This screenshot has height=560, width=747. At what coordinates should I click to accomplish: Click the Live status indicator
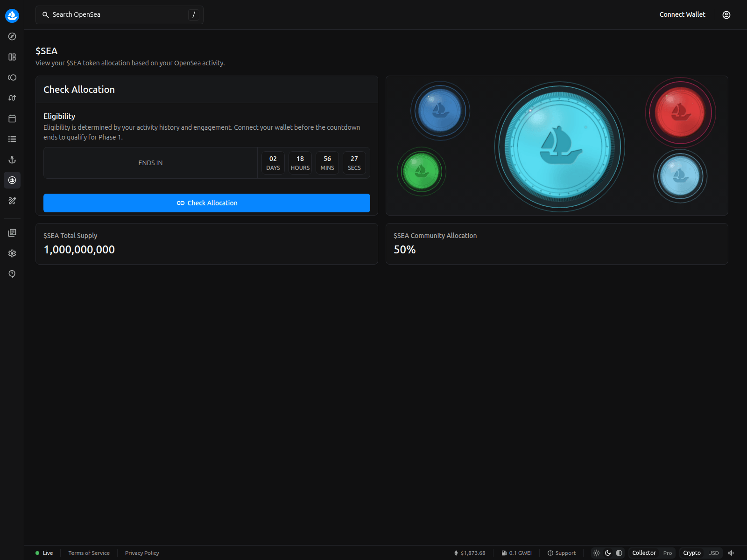point(44,553)
